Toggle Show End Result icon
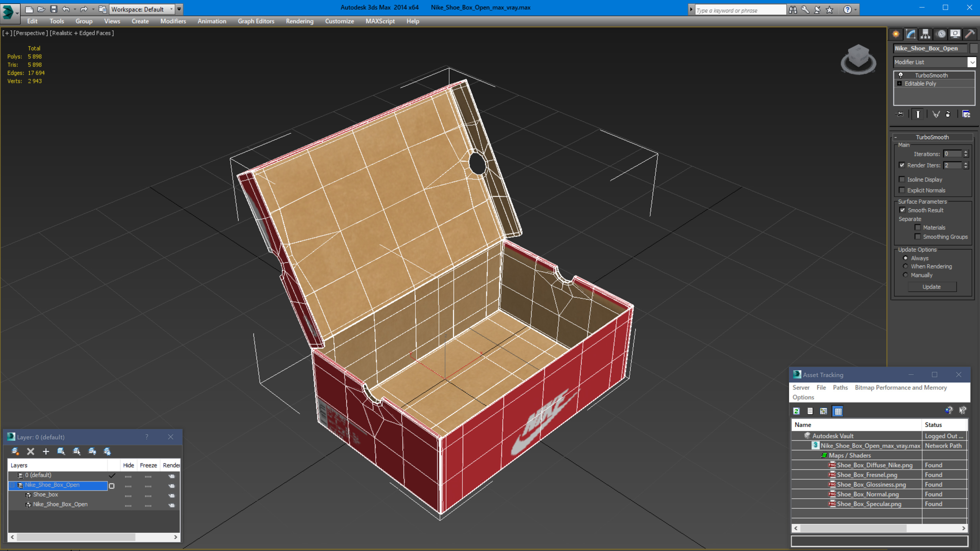 [918, 114]
